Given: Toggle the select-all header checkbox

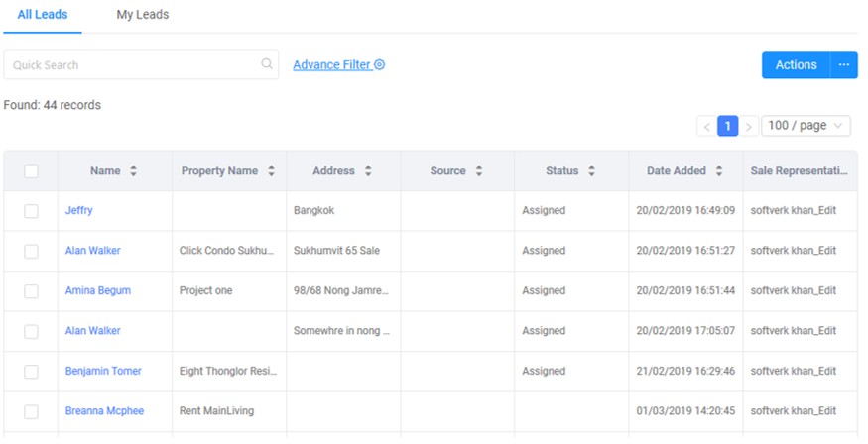Looking at the screenshot, I should coord(31,171).
